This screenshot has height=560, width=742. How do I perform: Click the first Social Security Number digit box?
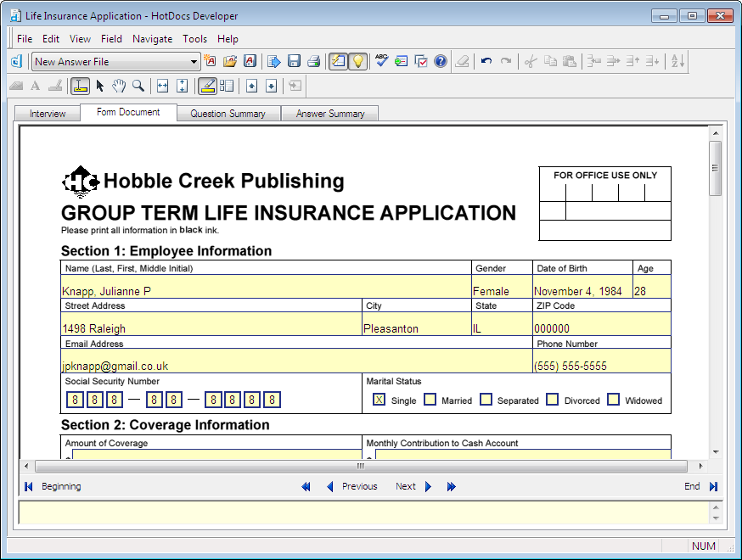[x=76, y=400]
